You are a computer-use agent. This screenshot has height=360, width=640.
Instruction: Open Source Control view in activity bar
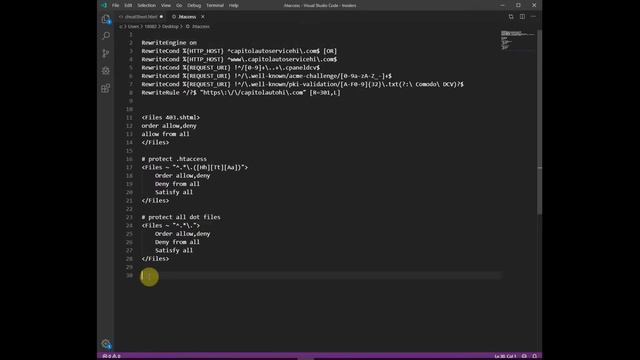[x=106, y=53]
